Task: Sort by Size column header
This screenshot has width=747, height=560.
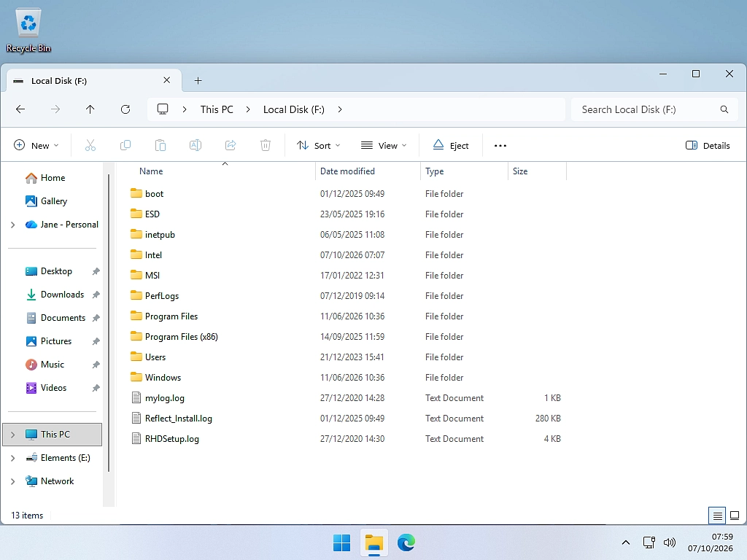Action: click(538, 171)
